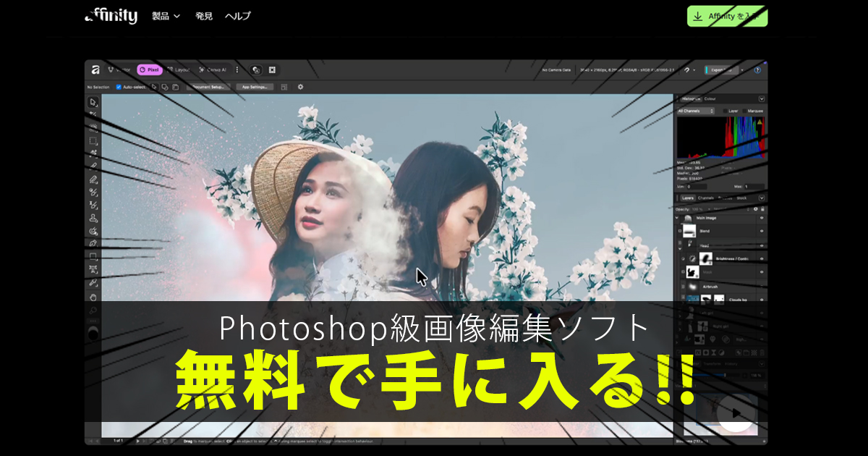
Task: Click the blue help question mark icon
Action: point(757,70)
